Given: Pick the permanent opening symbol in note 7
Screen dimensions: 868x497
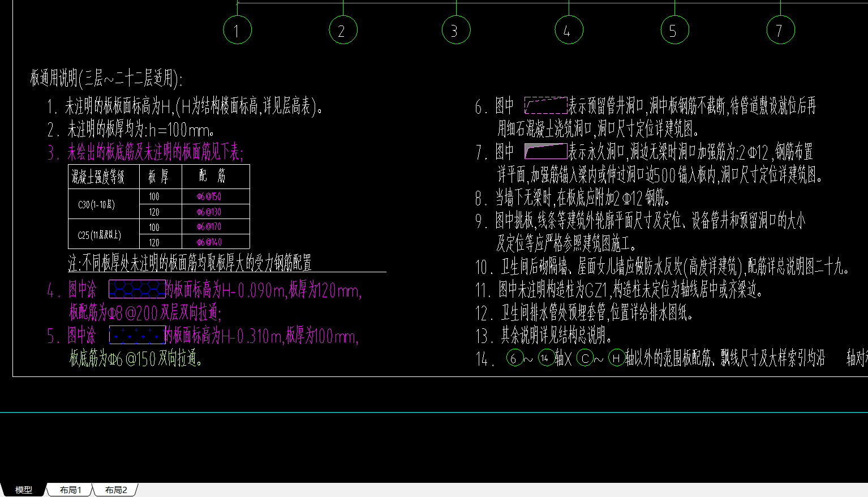Looking at the screenshot, I should pyautogui.click(x=545, y=151).
